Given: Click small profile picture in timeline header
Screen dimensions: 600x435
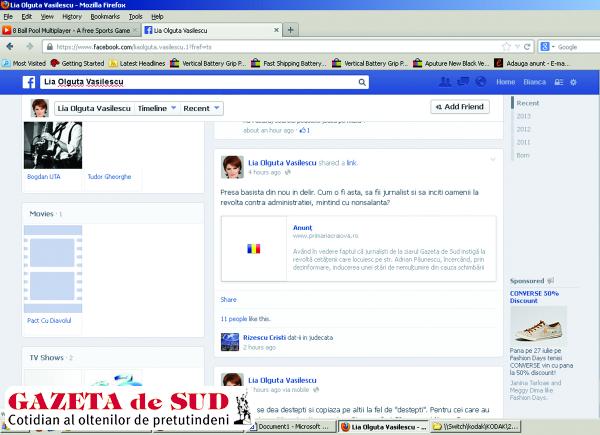Looking at the screenshot, I should point(39,108).
